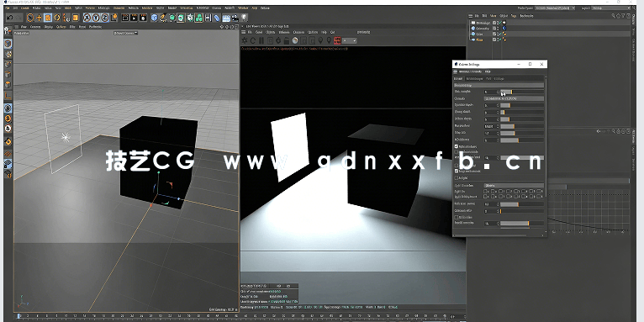
Task: Select the Live Selection tool
Action: pos(30,18)
